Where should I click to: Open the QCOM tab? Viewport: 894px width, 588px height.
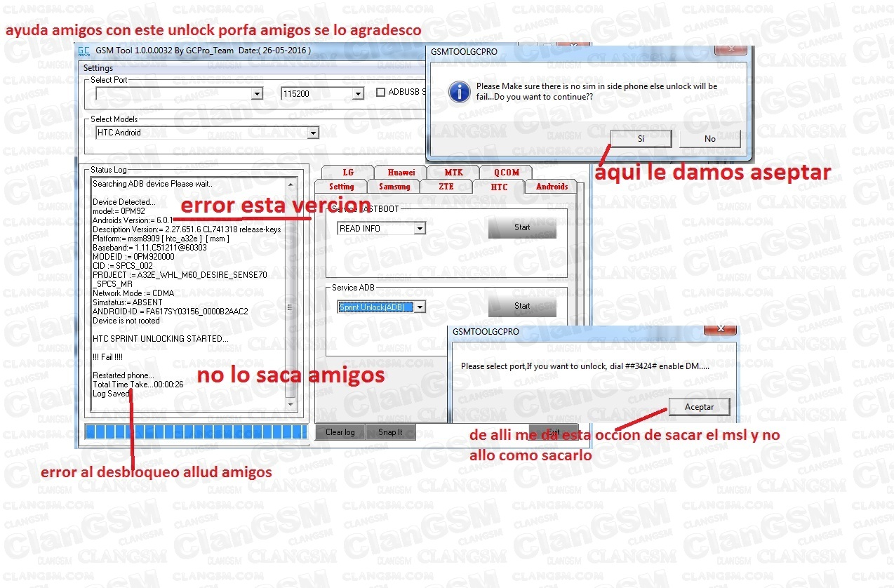point(506,173)
